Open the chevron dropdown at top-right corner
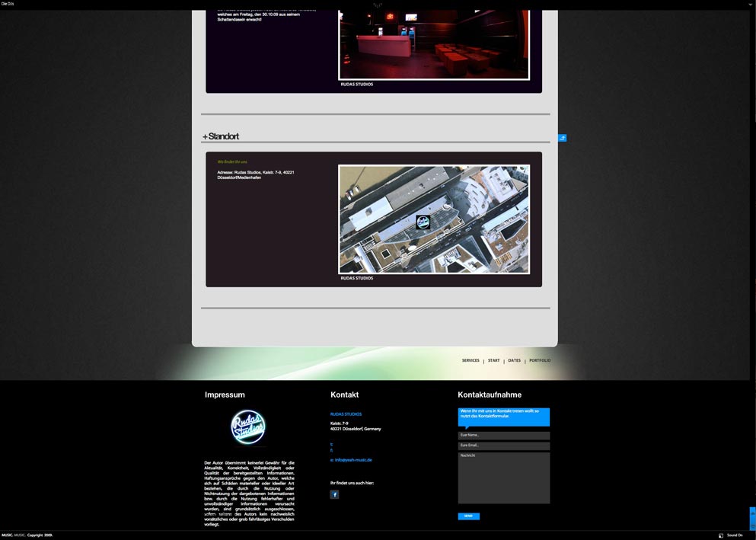This screenshot has width=756, height=540. (x=751, y=3)
